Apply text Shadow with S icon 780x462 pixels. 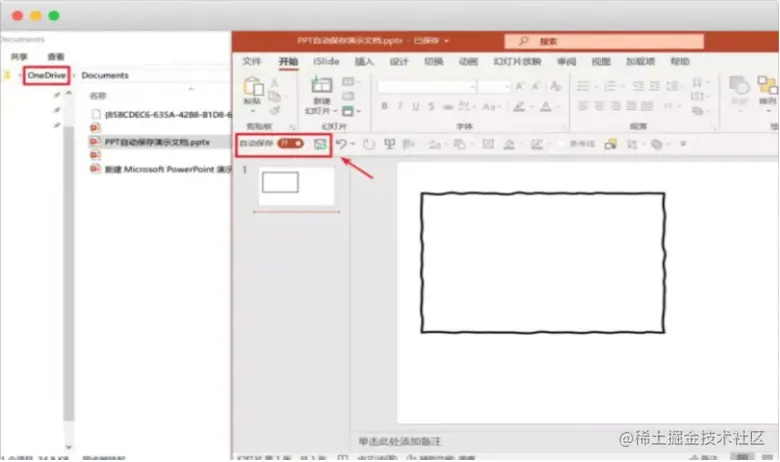click(431, 106)
